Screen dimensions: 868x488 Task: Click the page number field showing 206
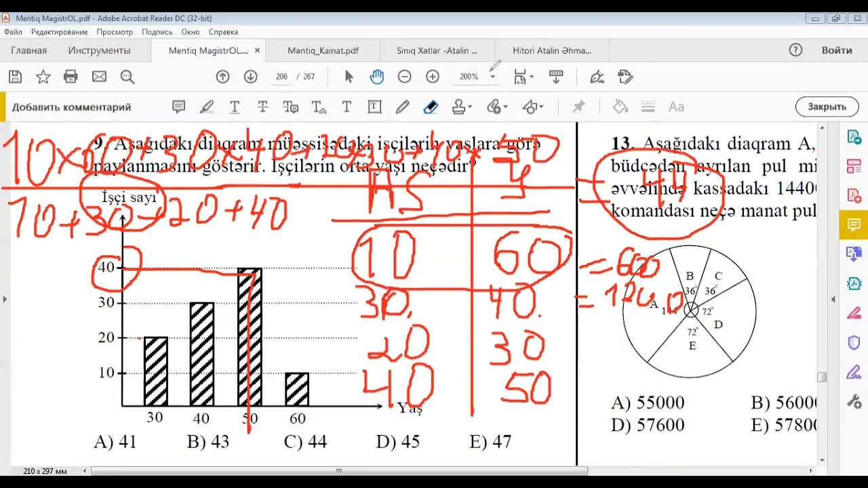pos(282,77)
